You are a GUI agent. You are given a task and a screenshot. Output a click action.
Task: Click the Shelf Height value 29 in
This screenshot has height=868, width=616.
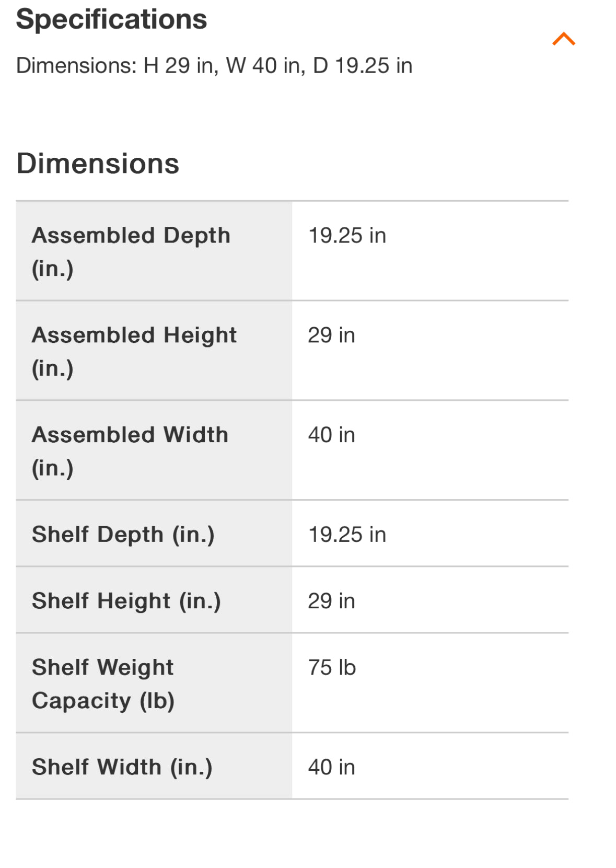[x=331, y=601]
